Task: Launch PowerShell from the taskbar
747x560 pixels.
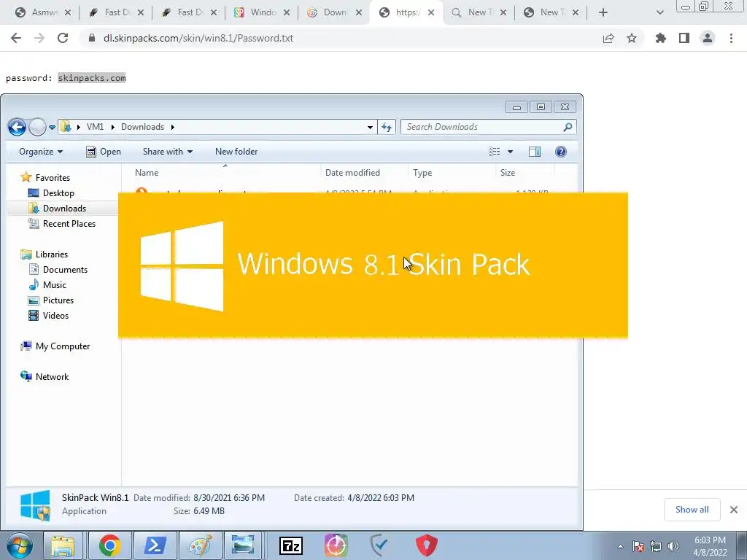Action: (x=155, y=545)
